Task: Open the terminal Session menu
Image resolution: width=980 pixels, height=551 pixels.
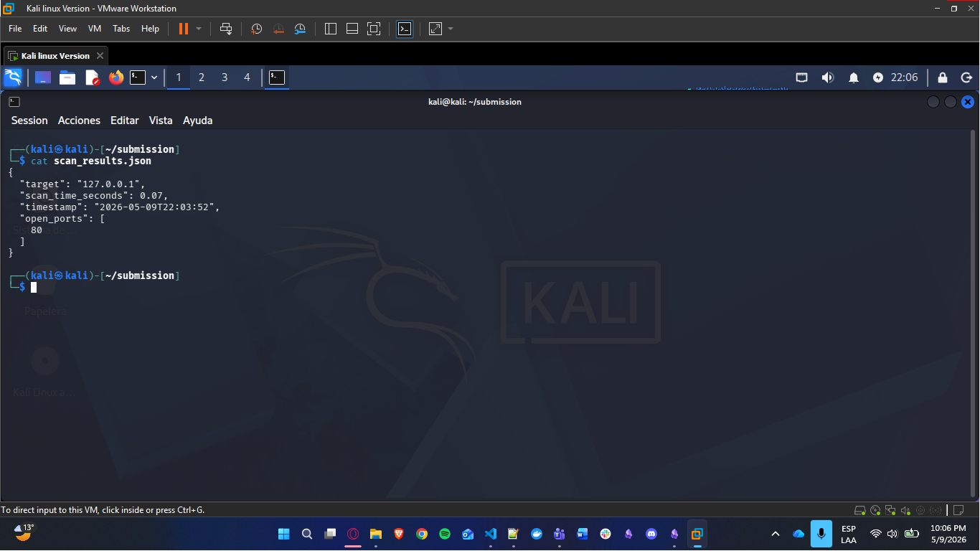Action: click(29, 121)
